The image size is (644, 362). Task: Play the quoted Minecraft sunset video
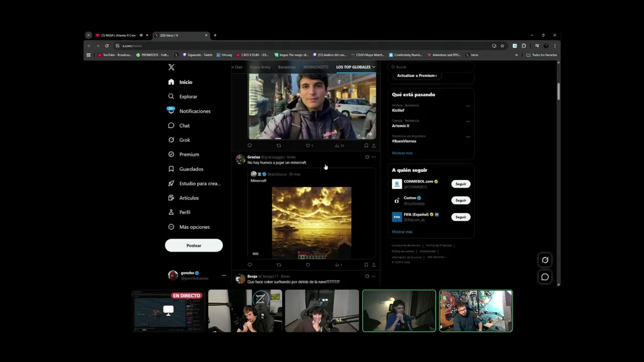click(x=311, y=223)
